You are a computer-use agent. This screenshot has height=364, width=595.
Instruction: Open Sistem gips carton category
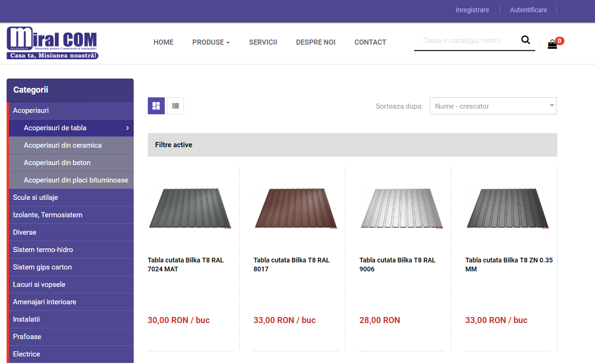tap(71, 267)
